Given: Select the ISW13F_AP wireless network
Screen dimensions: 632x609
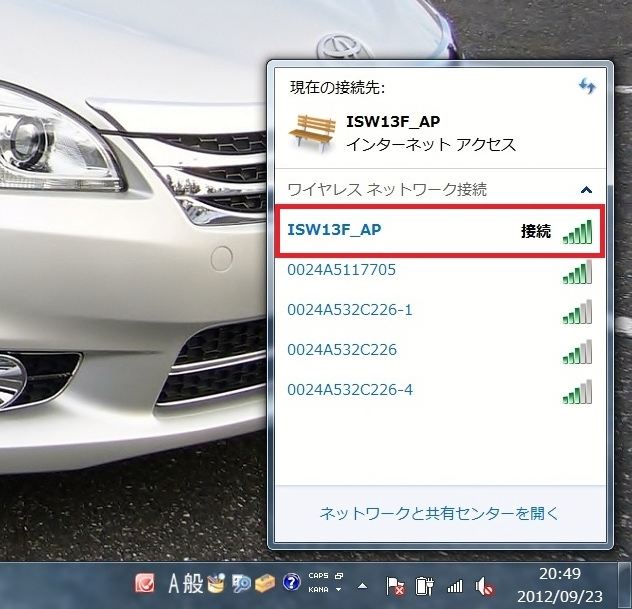Looking at the screenshot, I should click(440, 231).
